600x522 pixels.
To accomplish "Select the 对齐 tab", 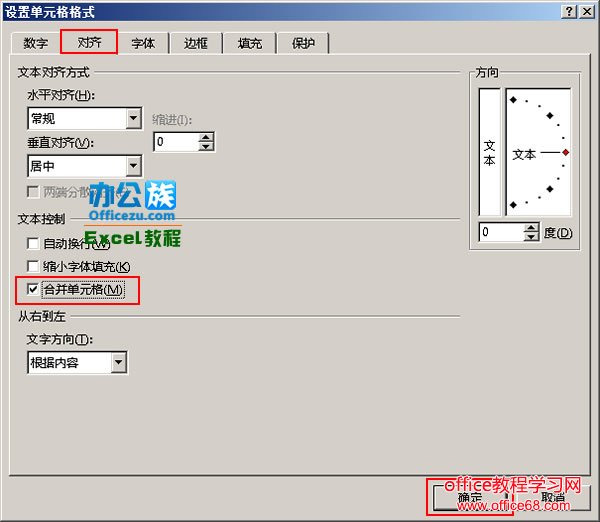I will (89, 42).
